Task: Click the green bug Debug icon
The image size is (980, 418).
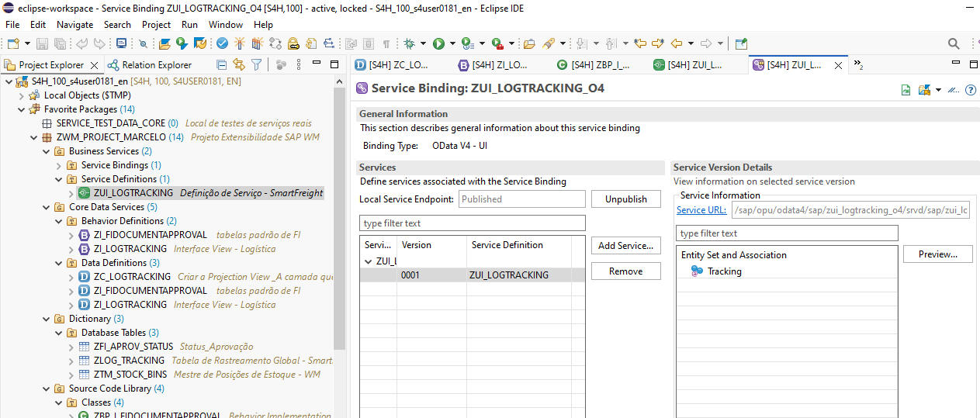Action: coord(409,44)
